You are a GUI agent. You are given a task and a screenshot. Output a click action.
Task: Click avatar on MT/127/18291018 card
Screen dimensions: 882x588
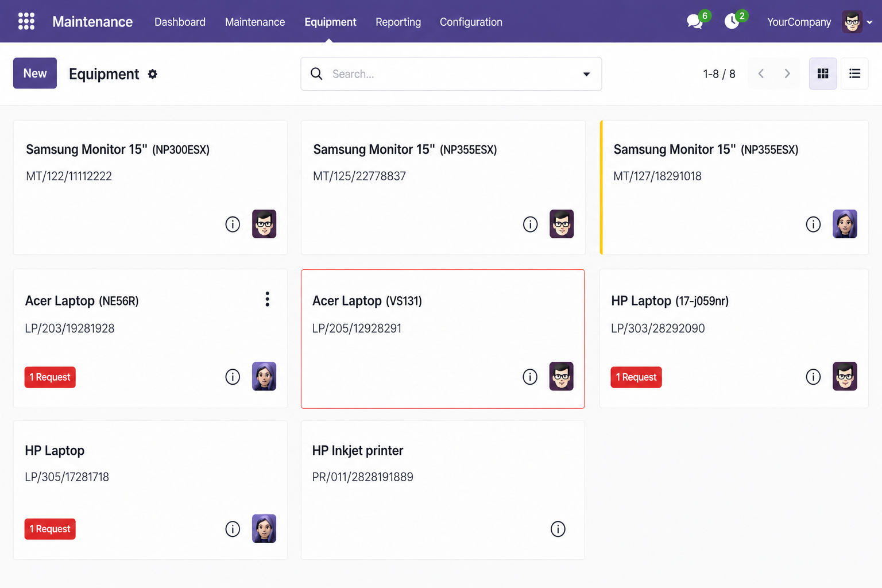coord(845,224)
